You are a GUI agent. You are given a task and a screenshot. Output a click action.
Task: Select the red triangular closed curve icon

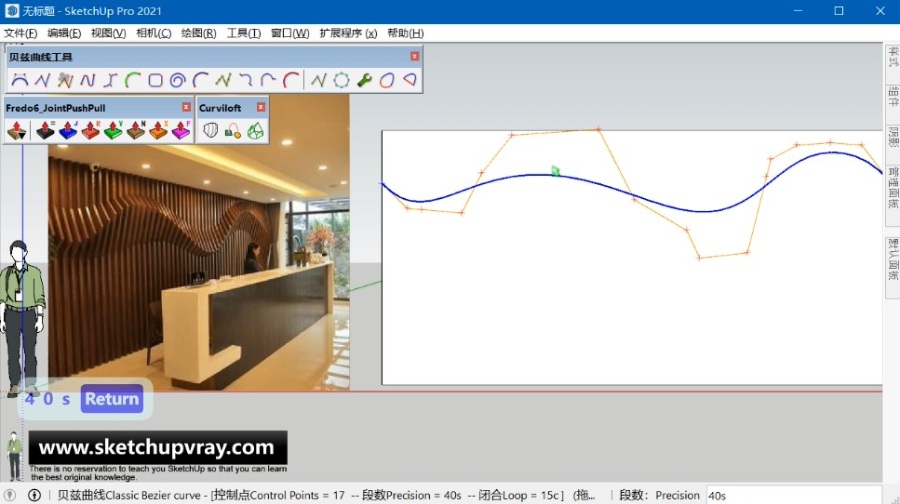click(410, 80)
